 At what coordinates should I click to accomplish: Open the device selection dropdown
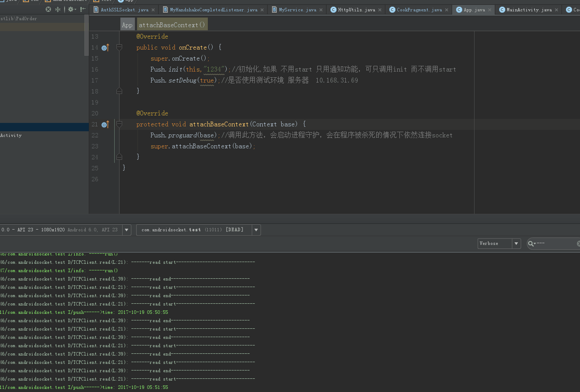pos(127,230)
